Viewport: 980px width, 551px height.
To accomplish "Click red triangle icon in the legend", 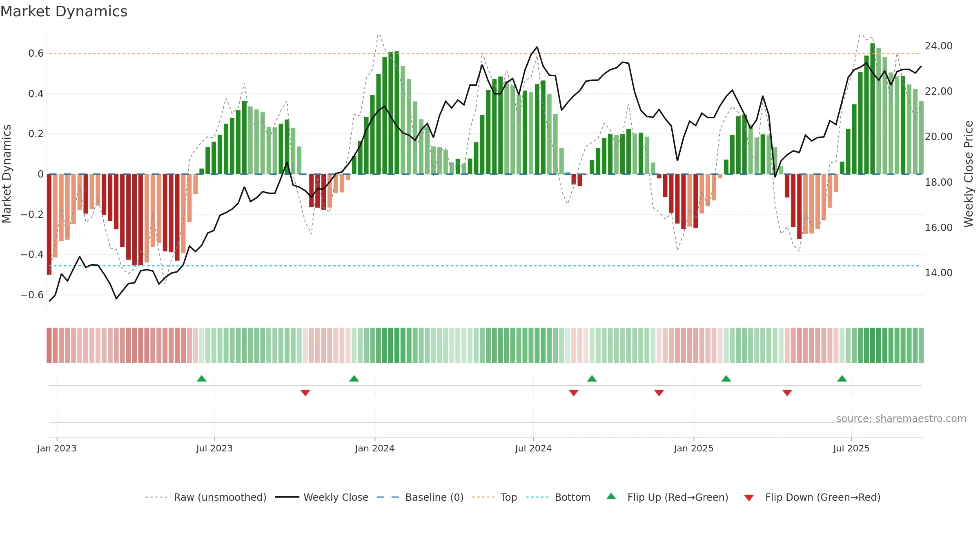I will tap(749, 498).
